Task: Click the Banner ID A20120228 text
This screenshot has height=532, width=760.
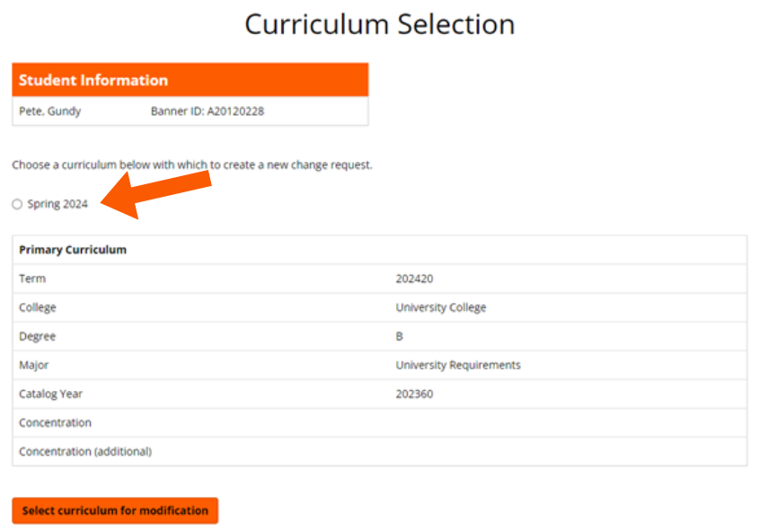Action: pyautogui.click(x=208, y=112)
